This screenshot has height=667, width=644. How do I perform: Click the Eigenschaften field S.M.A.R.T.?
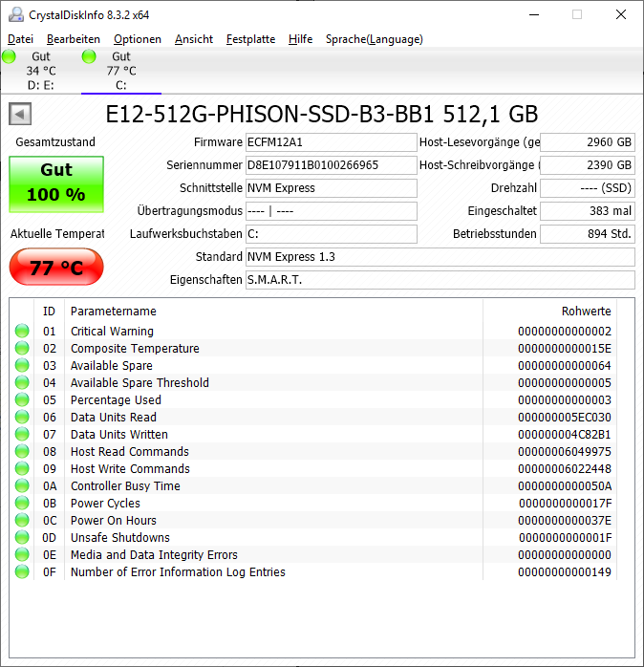440,280
